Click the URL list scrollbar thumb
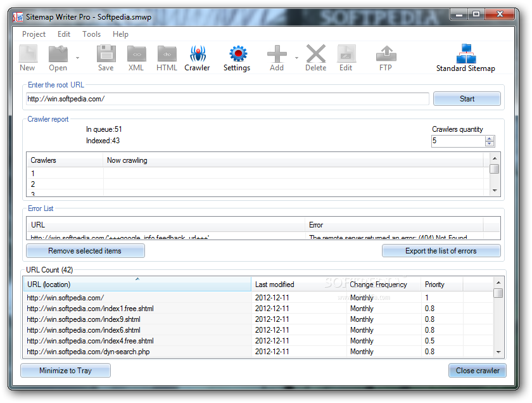Screen dimensions: 532x403 498,293
